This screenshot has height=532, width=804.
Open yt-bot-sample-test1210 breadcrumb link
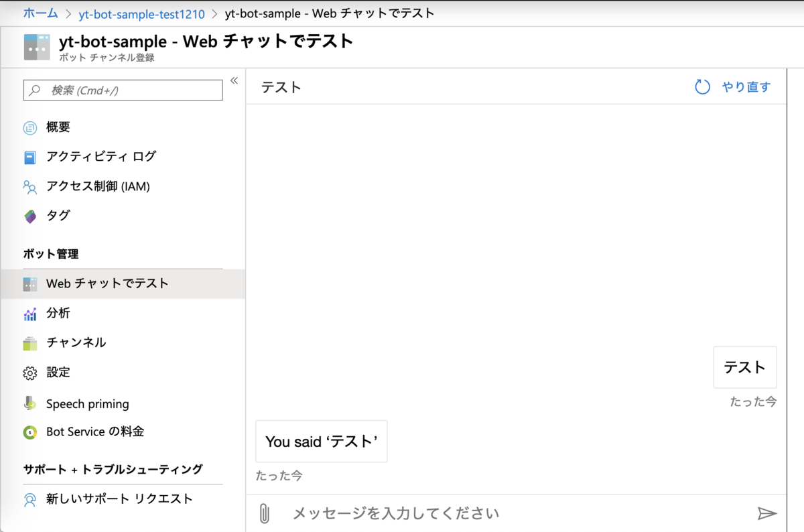coord(142,13)
